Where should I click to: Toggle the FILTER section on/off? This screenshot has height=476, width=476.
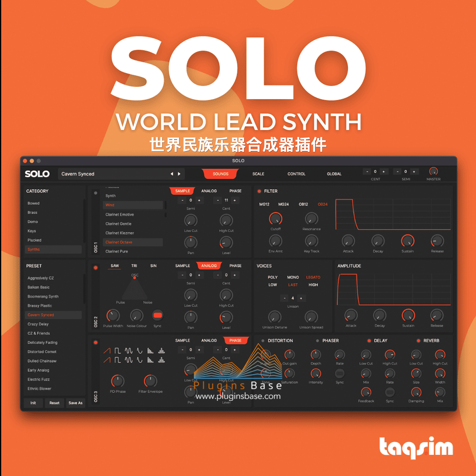[259, 191]
